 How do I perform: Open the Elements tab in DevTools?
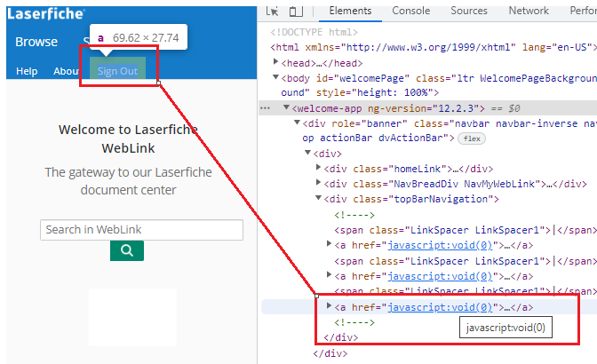(x=350, y=11)
